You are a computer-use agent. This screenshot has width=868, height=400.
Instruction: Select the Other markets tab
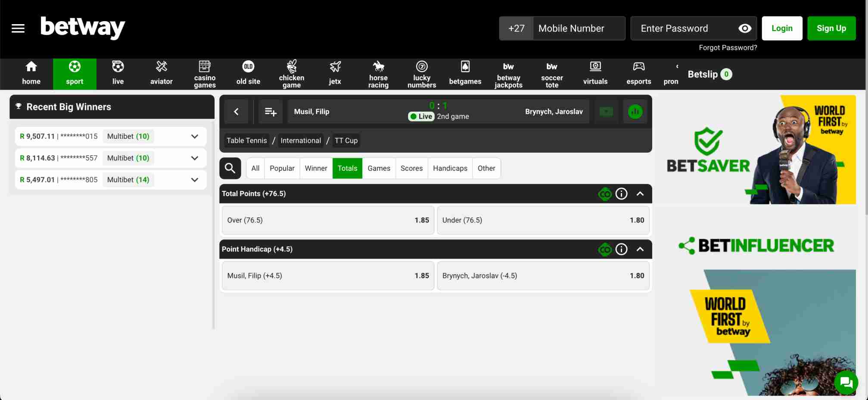tap(486, 168)
